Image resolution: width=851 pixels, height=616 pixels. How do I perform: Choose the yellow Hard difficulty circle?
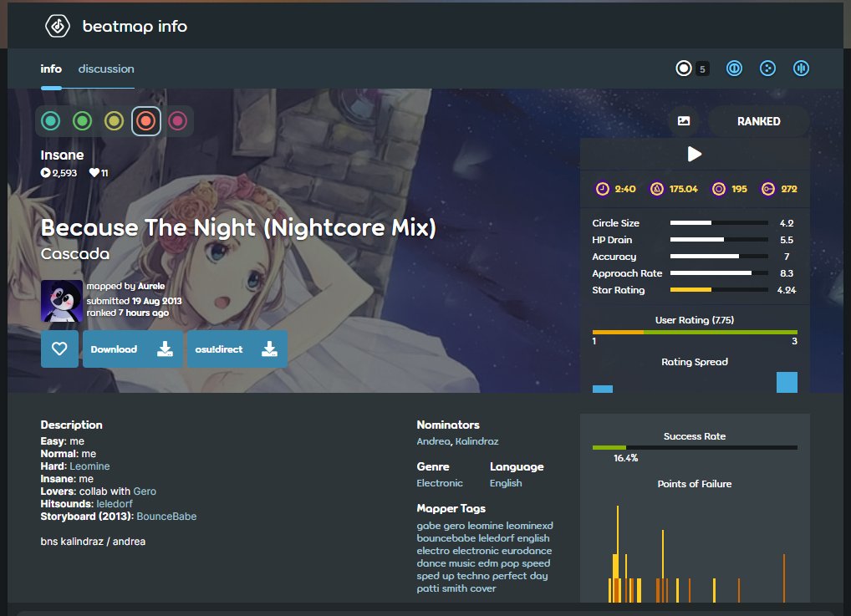click(114, 120)
